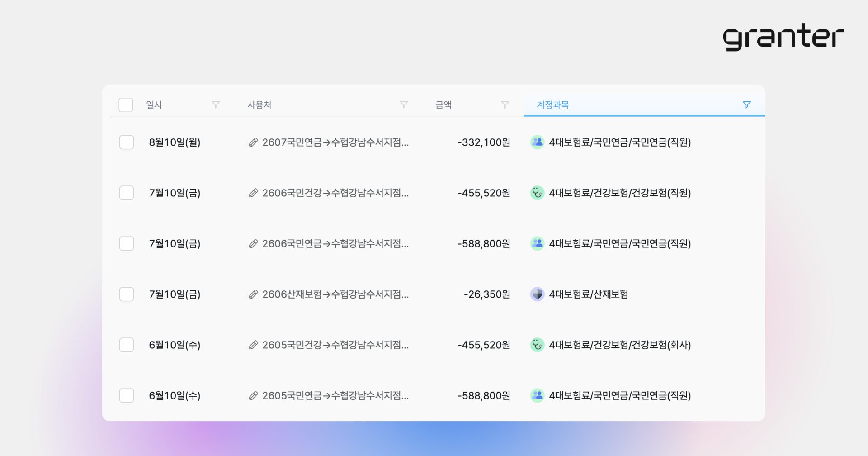Select 2607국민연금→수협강남수서지점 entry text
This screenshot has width=868, height=456.
[335, 142]
